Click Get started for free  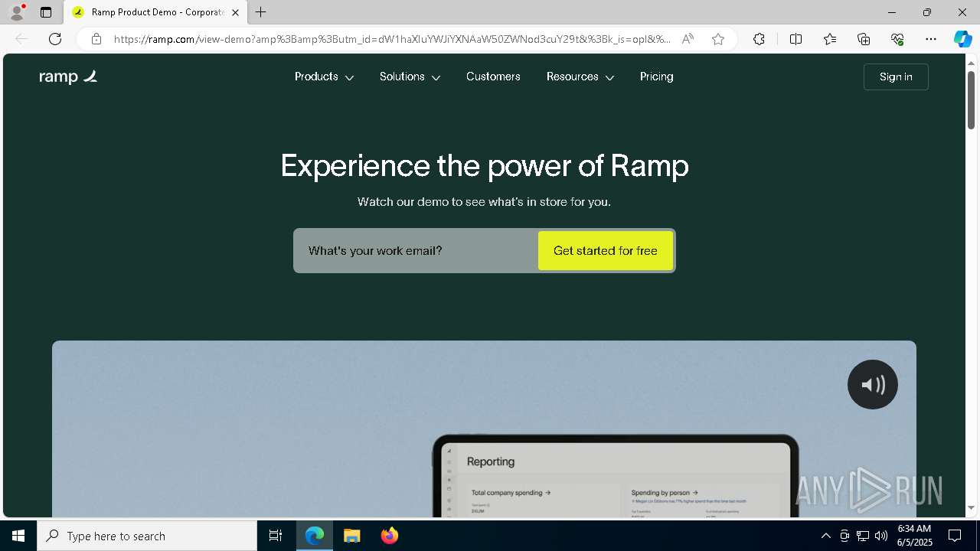pyautogui.click(x=606, y=250)
